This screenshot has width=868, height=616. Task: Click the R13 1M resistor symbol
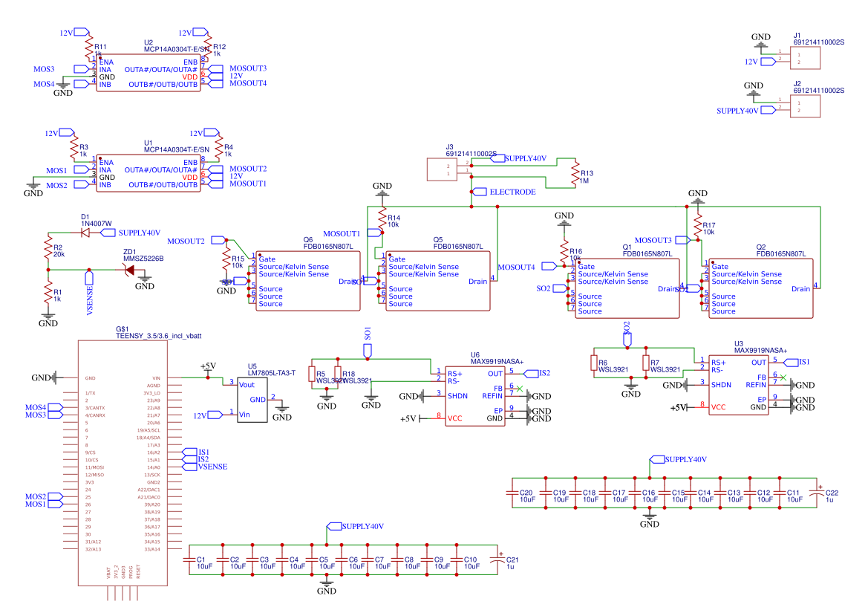pos(574,172)
